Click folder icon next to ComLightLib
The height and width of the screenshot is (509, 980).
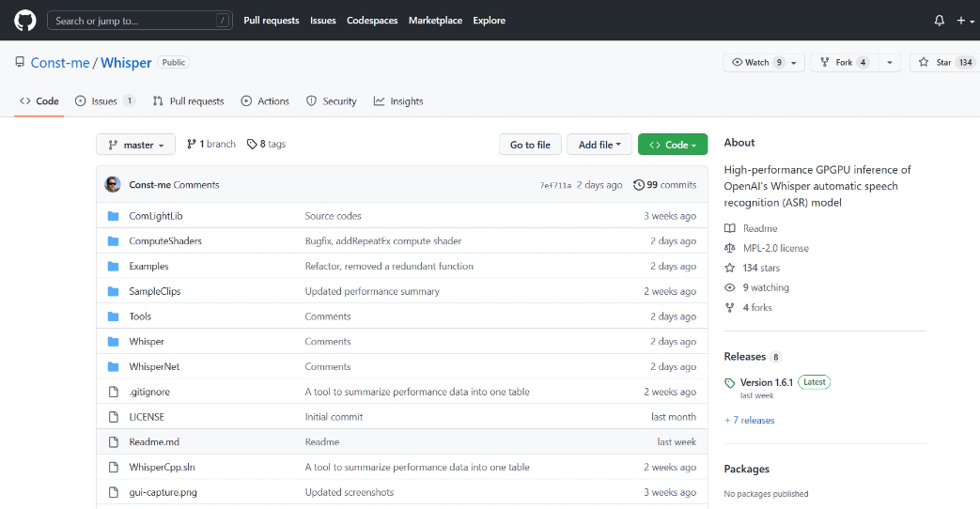[113, 216]
